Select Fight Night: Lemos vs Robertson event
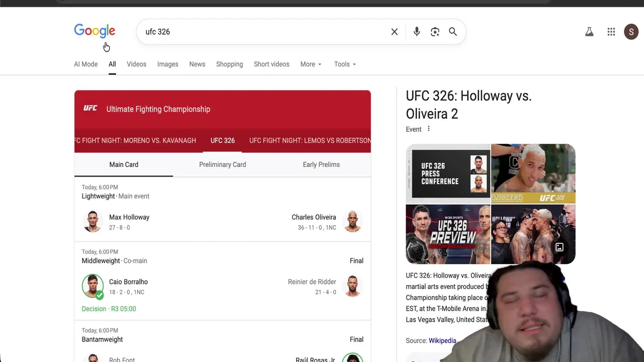The width and height of the screenshot is (644, 362). 310,140
